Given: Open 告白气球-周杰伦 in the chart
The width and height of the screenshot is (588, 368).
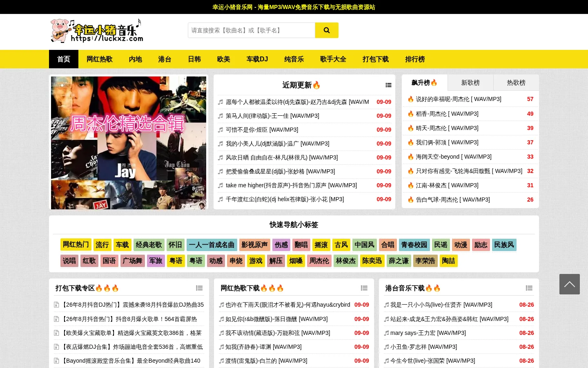Looking at the screenshot, I should (453, 200).
